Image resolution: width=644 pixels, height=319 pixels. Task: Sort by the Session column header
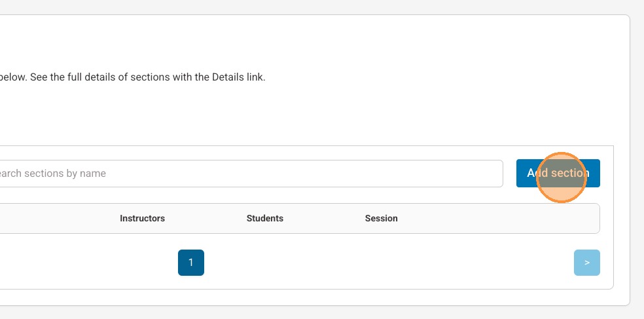[381, 218]
